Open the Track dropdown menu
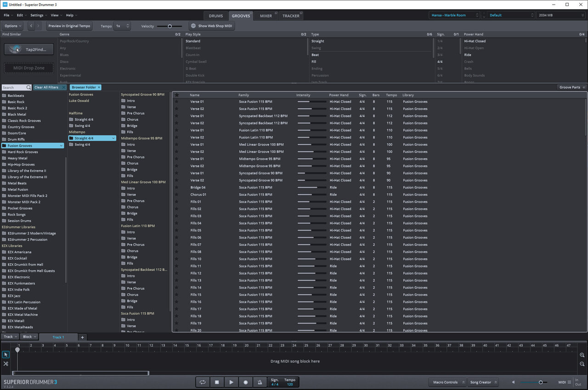The image size is (588, 390). (9, 337)
